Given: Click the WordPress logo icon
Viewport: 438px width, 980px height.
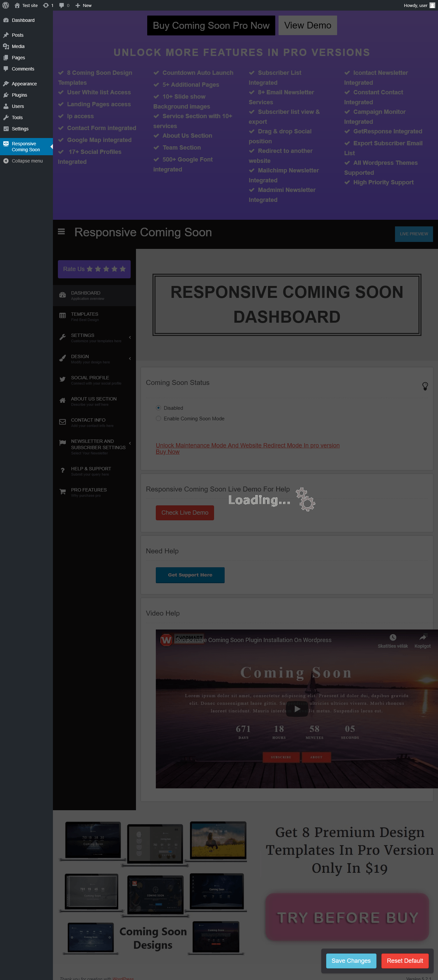Looking at the screenshot, I should pyautogui.click(x=6, y=5).
